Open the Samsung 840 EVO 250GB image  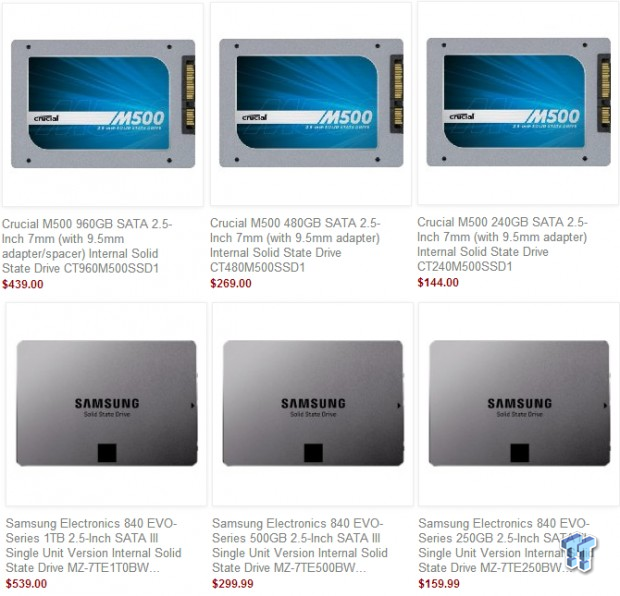(519, 404)
